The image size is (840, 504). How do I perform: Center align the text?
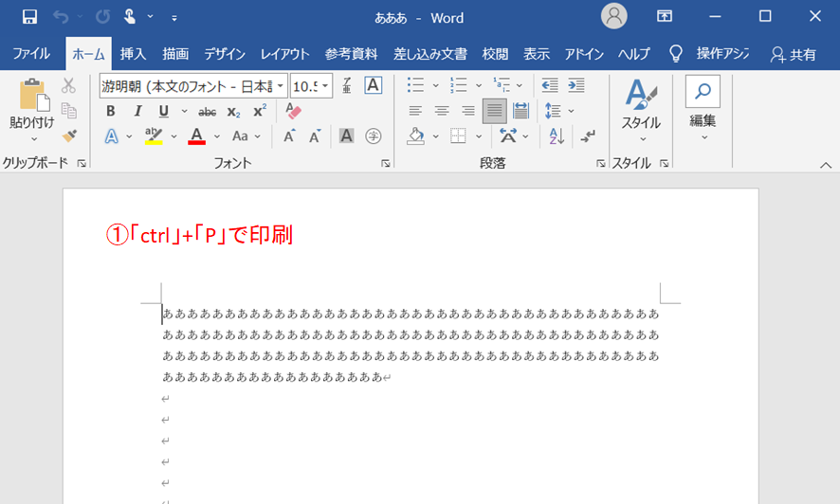(442, 111)
